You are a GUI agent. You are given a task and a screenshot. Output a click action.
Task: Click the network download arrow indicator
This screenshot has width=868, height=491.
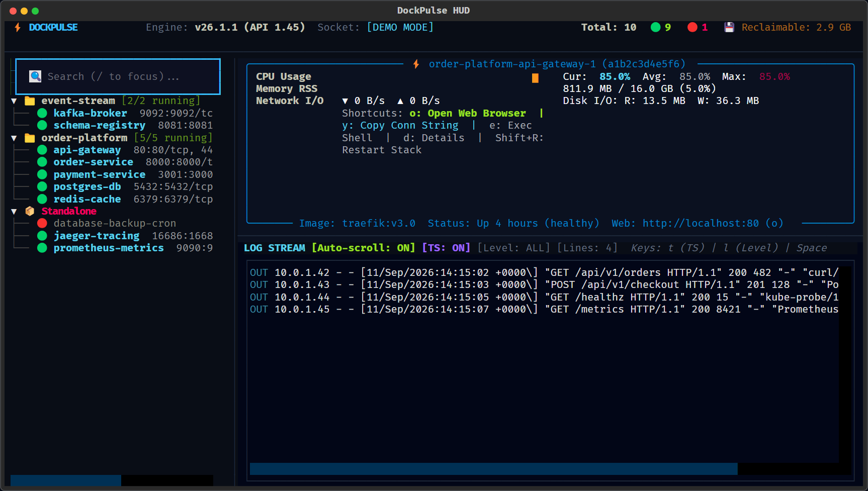pos(345,101)
